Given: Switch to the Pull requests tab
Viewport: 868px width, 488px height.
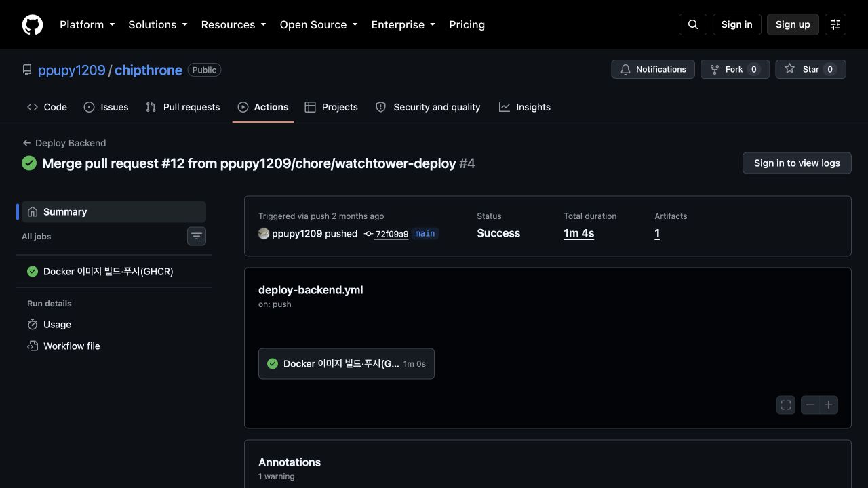Looking at the screenshot, I should tap(183, 107).
